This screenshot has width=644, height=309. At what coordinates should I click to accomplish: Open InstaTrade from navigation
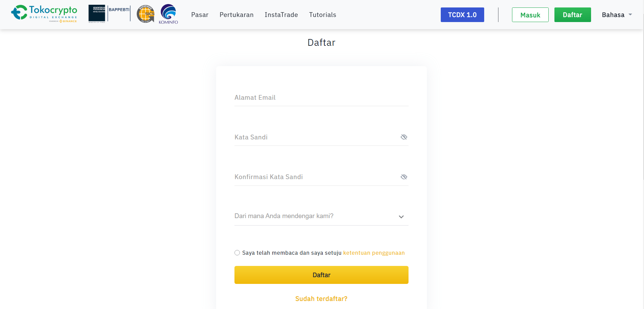click(281, 15)
